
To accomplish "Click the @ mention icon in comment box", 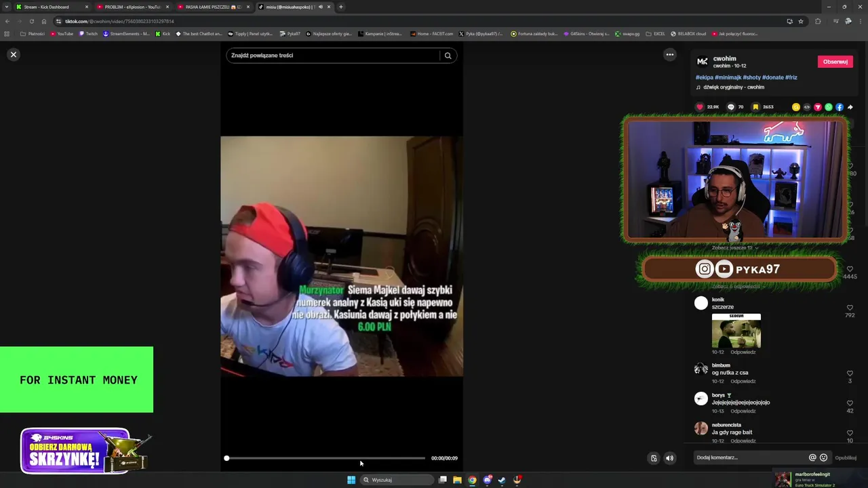I will click(812, 457).
